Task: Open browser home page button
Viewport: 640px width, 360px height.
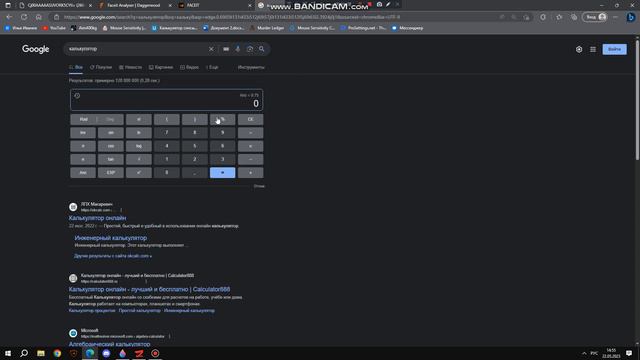Action: [x=38, y=17]
